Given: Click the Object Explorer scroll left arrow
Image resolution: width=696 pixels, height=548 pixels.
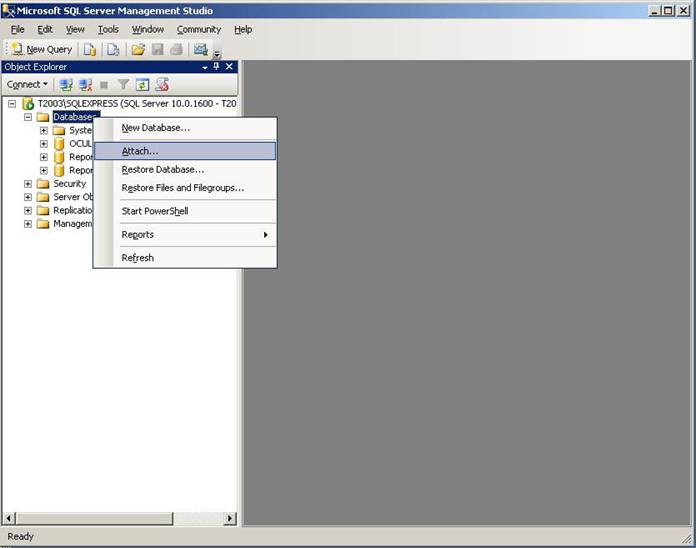Looking at the screenshot, I should tap(9, 518).
